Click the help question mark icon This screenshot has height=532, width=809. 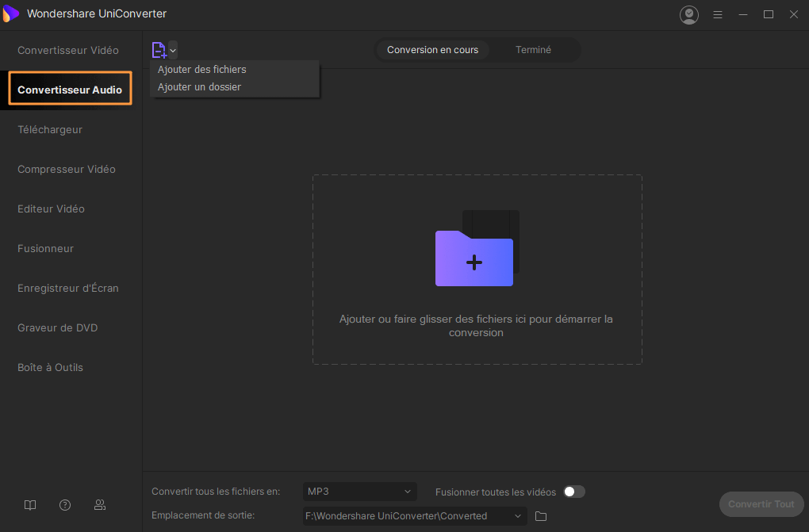65,505
